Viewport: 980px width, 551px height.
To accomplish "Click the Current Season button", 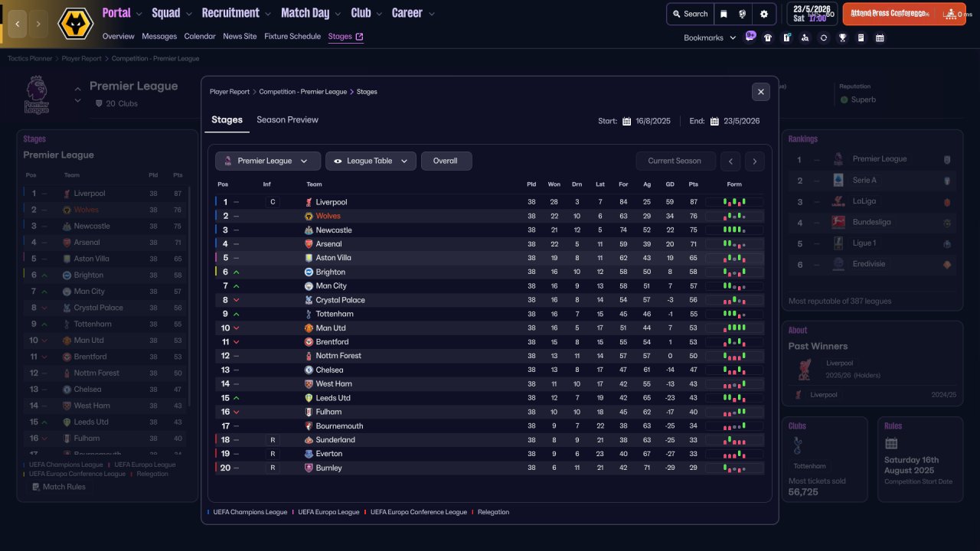I will [x=675, y=161].
